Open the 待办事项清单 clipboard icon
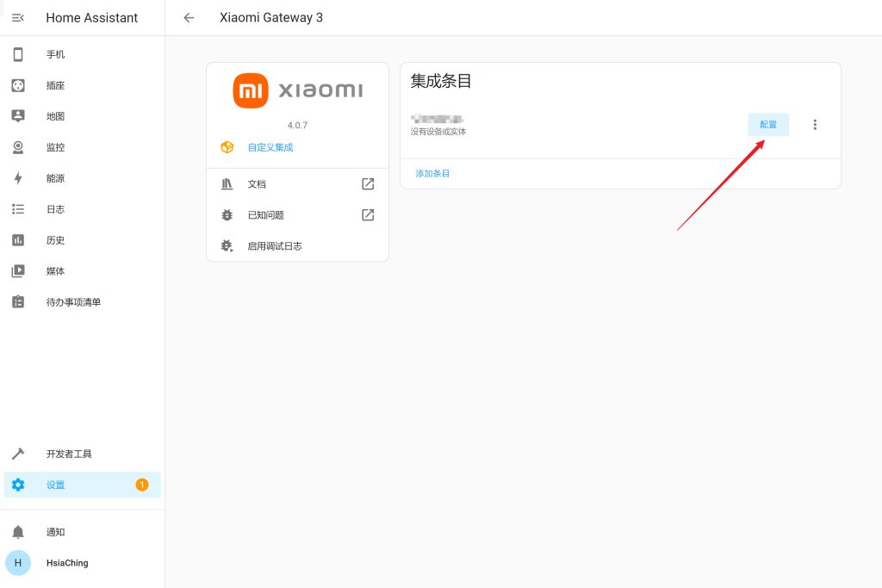Viewport: 882px width, 588px height. pyautogui.click(x=18, y=302)
